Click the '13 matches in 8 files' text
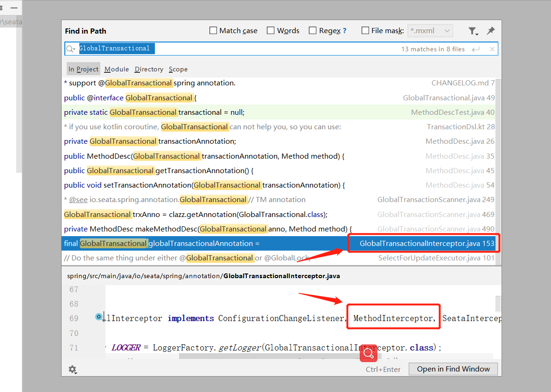 [x=433, y=49]
